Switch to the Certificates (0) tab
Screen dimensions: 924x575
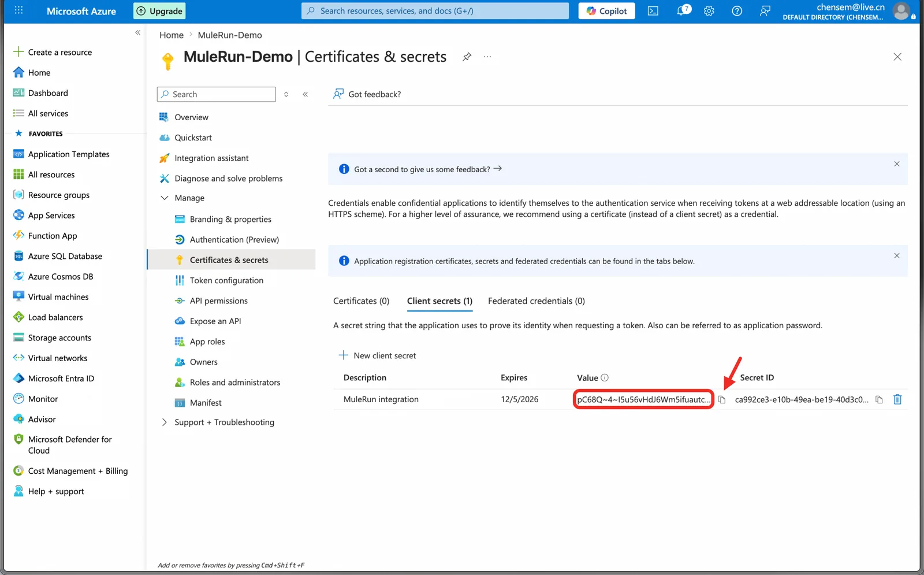click(362, 301)
